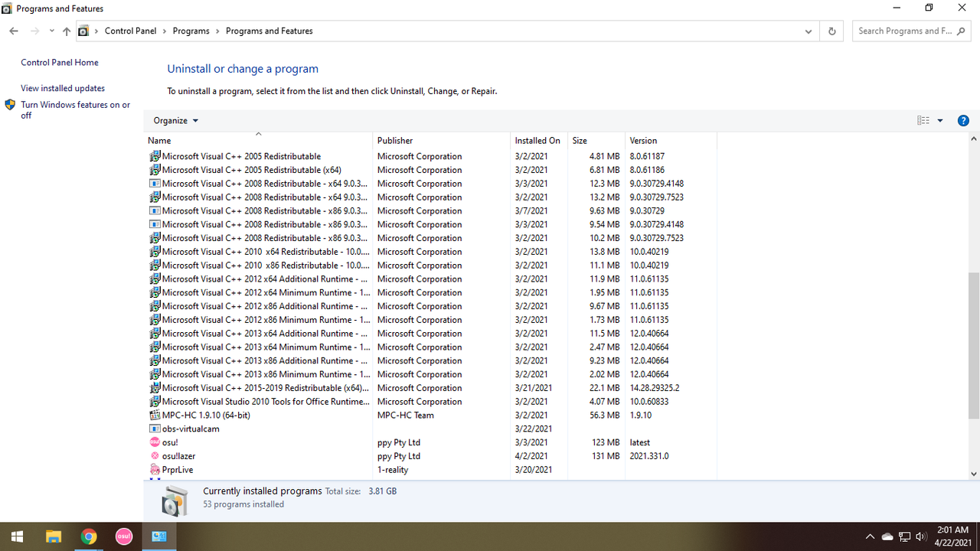980x551 pixels.
Task: Sort by the Name column header
Action: pyautogui.click(x=258, y=141)
